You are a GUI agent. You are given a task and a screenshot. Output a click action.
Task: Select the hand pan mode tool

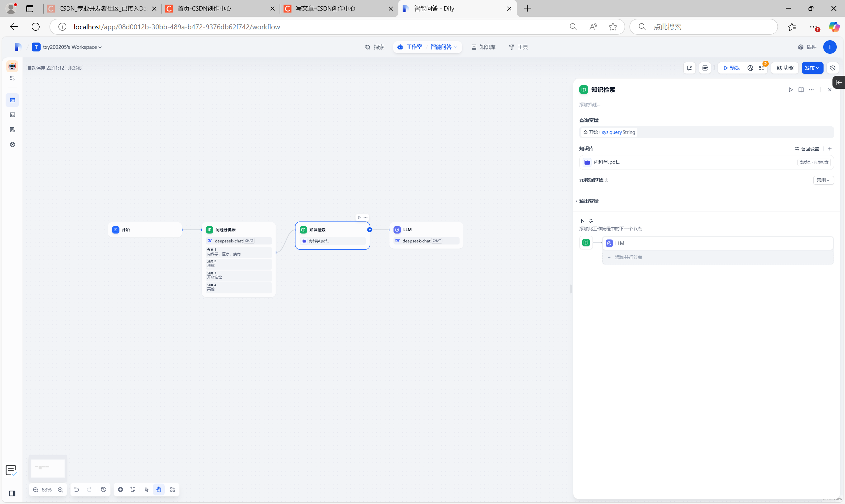pyautogui.click(x=159, y=489)
